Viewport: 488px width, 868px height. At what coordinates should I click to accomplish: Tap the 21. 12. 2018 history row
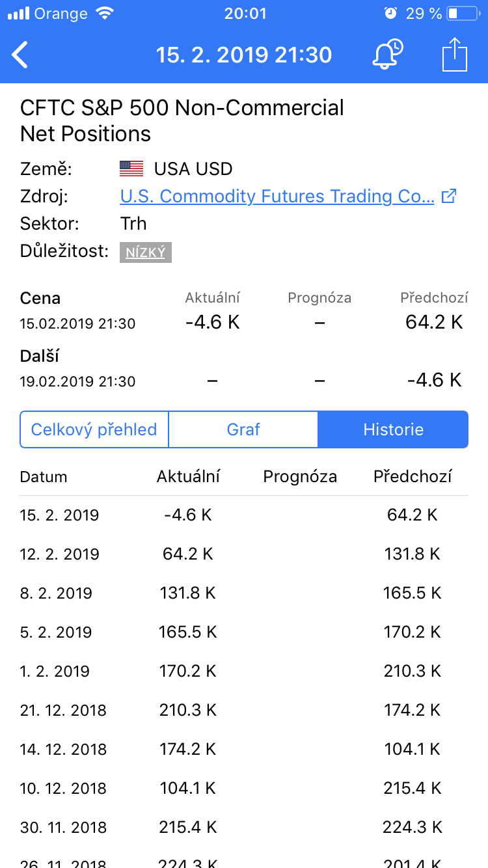click(244, 711)
